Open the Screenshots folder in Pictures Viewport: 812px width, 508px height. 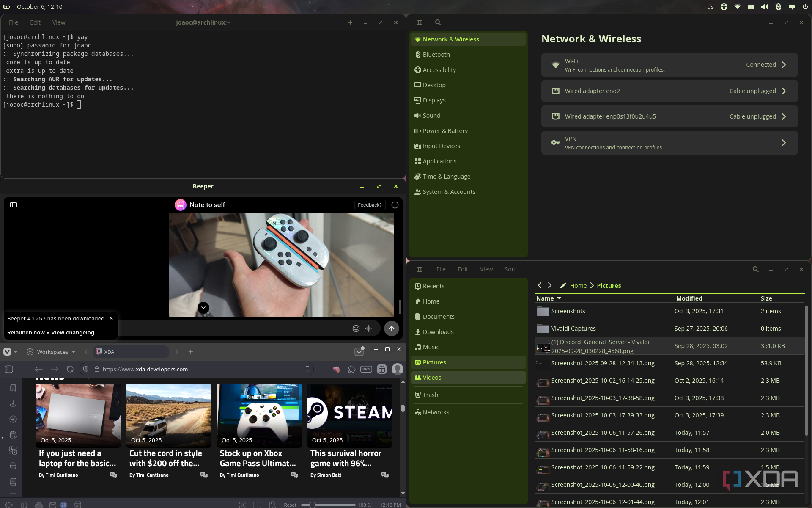coord(669,311)
